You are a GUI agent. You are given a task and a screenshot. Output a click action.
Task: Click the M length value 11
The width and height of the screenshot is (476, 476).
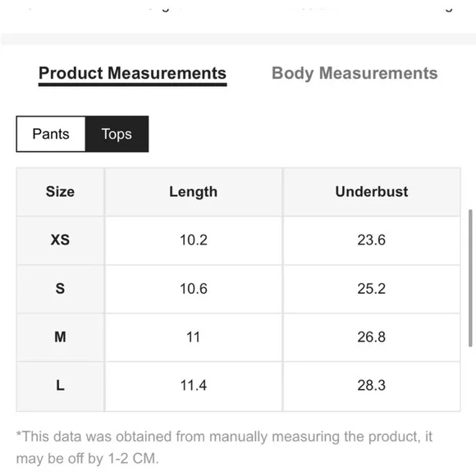click(194, 337)
